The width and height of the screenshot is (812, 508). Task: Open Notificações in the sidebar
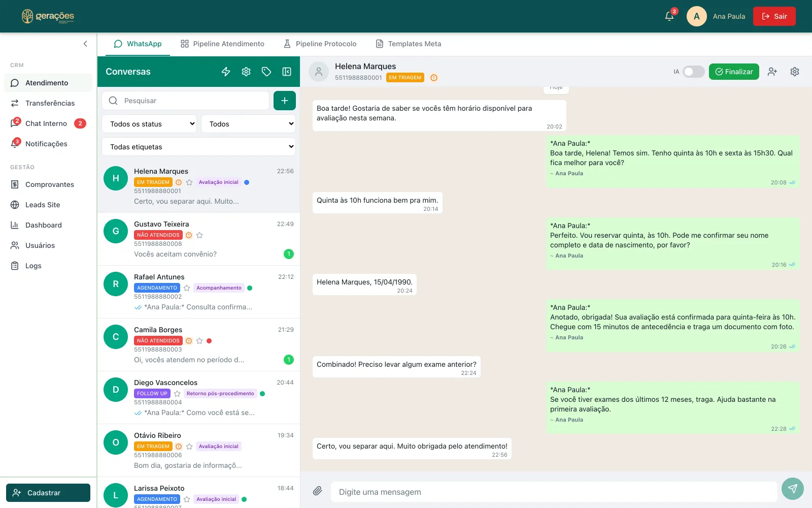[x=48, y=144]
